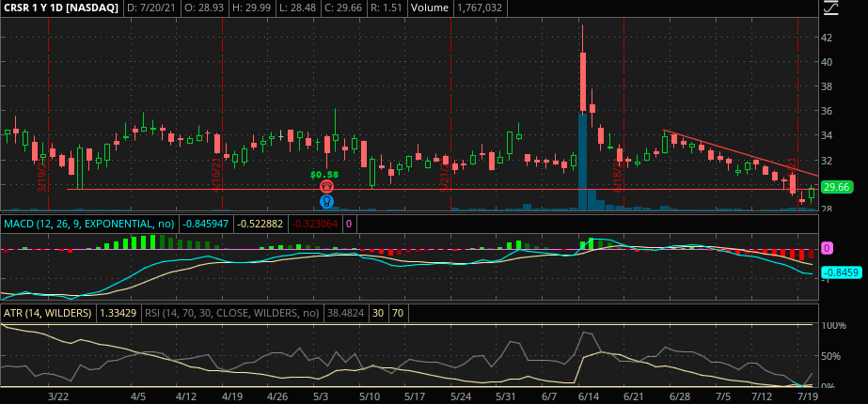The width and height of the screenshot is (868, 404).
Task: Click the ATR value 1.33429
Action: (x=118, y=313)
